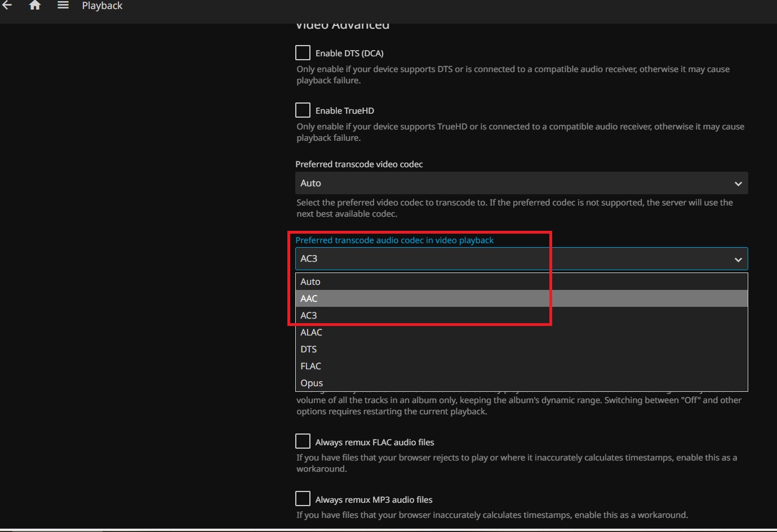The width and height of the screenshot is (777, 532).
Task: Select Auto in audio codec list
Action: point(310,281)
